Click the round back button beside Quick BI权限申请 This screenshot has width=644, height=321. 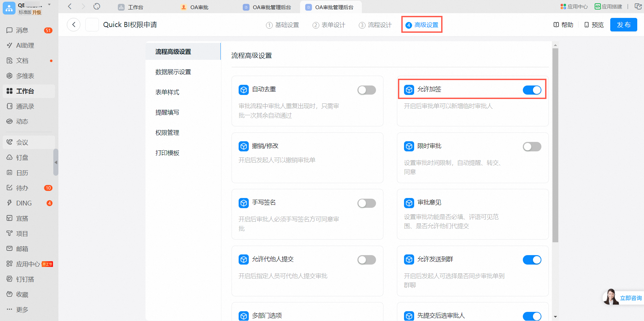74,25
